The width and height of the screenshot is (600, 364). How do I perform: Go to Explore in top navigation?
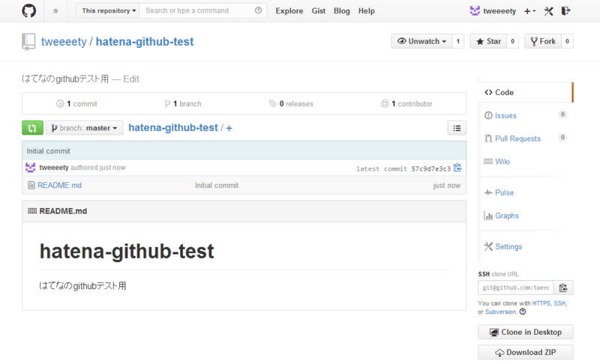tap(289, 11)
